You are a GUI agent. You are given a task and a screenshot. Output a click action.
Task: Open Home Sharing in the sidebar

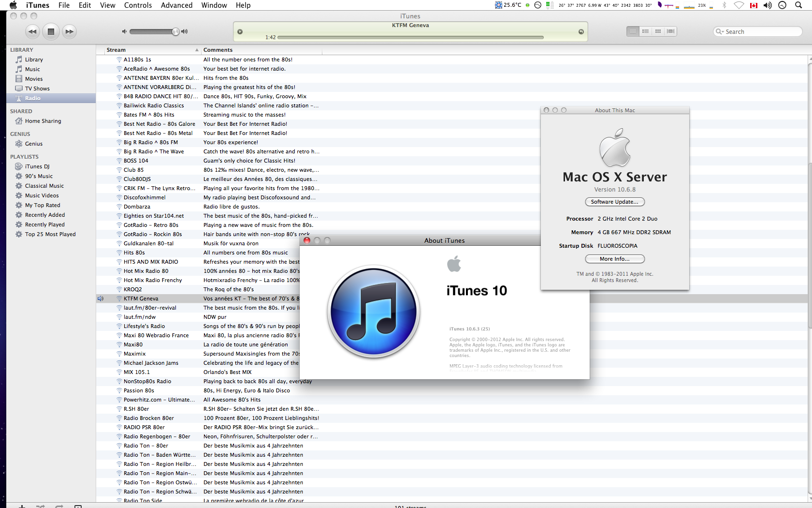(x=51, y=121)
